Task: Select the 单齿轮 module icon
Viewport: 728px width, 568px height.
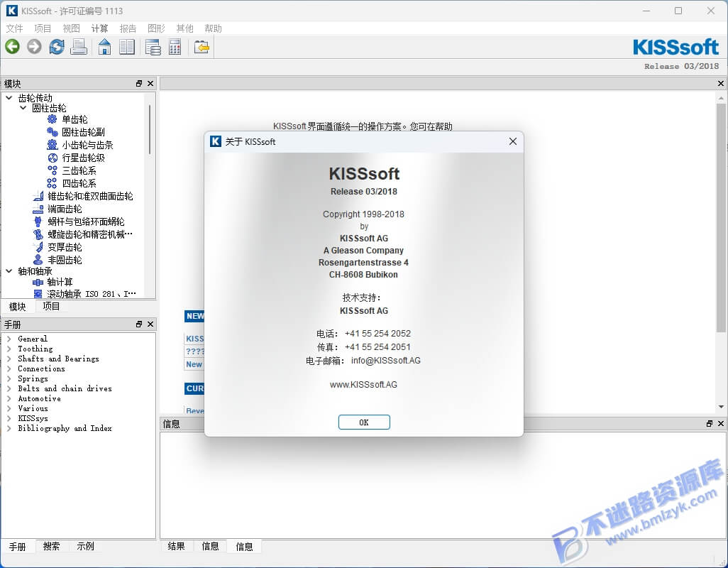Action: (x=52, y=119)
